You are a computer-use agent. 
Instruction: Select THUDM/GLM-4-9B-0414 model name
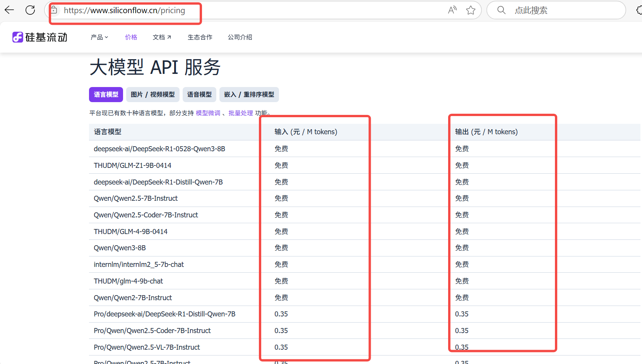pyautogui.click(x=130, y=232)
